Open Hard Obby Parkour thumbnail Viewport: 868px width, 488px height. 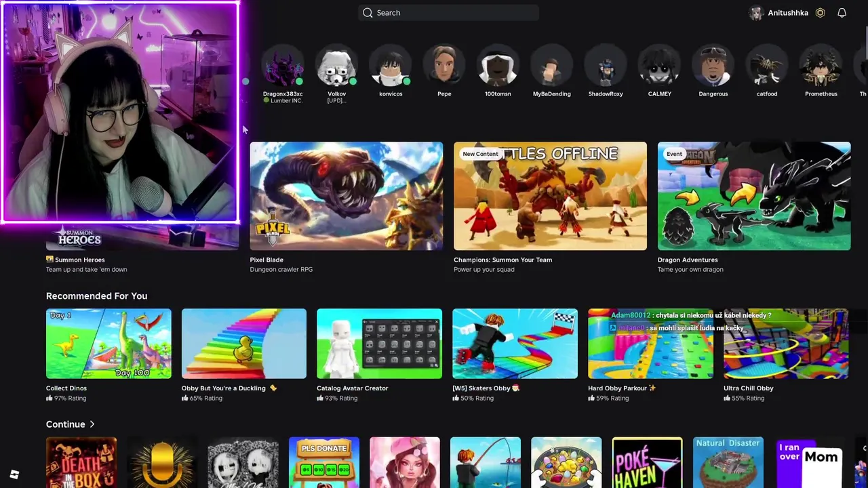(650, 344)
